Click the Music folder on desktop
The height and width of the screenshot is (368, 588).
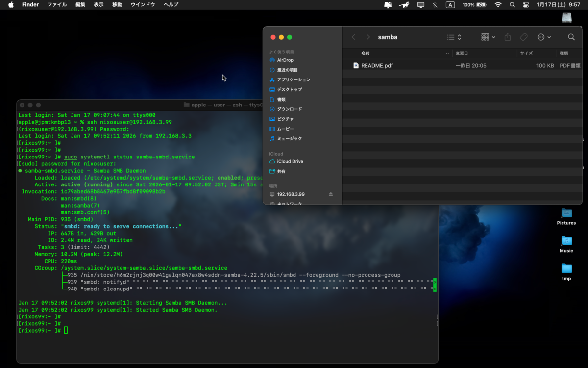coord(566,244)
